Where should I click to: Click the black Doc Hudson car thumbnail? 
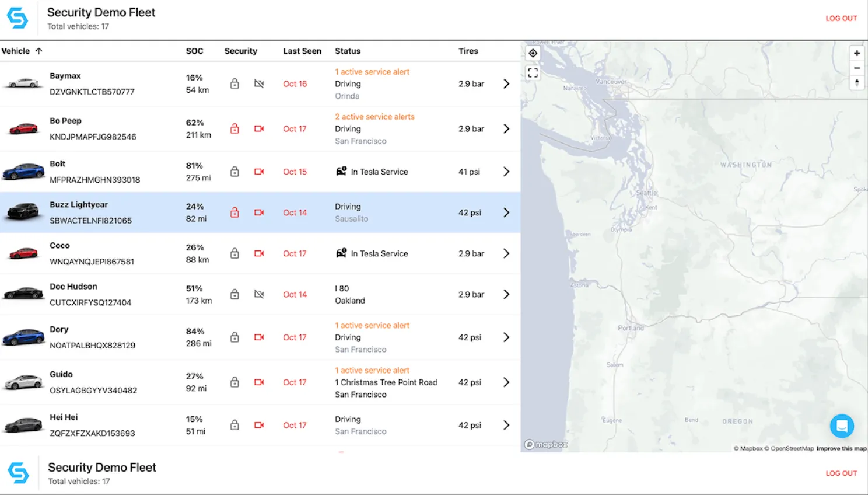pyautogui.click(x=23, y=293)
